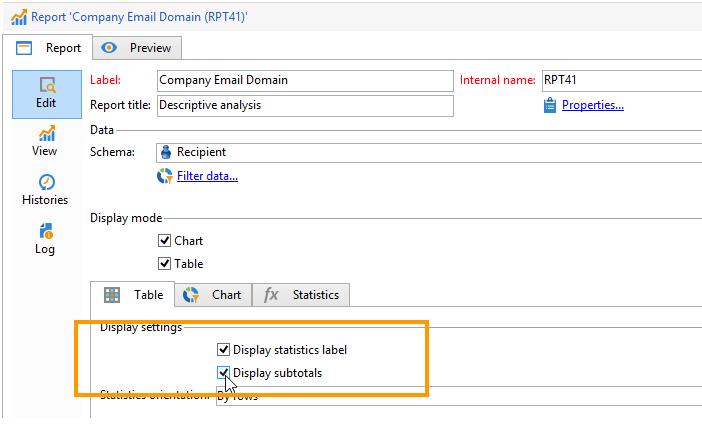Click the Report title input field
The image size is (702, 431).
pos(304,105)
